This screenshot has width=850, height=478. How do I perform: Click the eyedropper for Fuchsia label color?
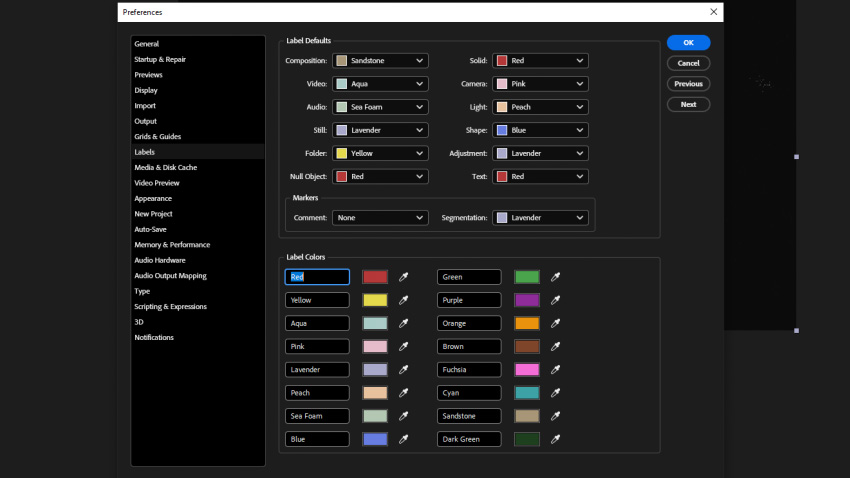(x=556, y=370)
